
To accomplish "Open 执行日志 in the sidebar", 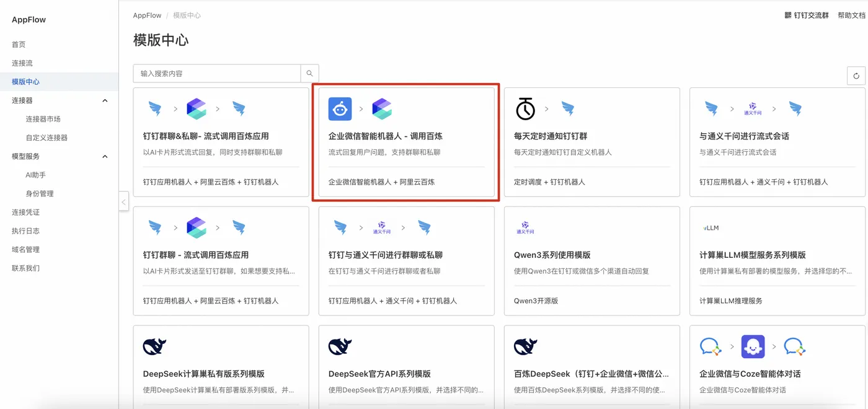I will (26, 231).
